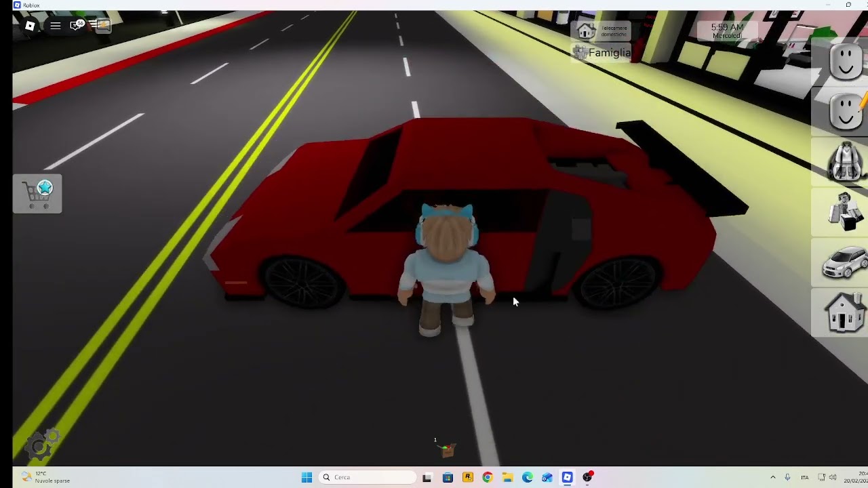Open Telecamere domestiche home cameras
The image size is (868, 488).
[601, 30]
